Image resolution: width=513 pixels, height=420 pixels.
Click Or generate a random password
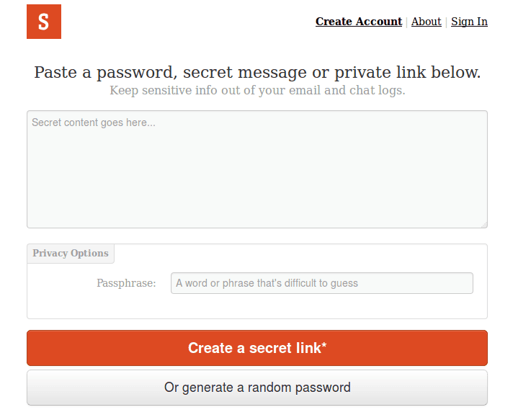[x=256, y=388]
